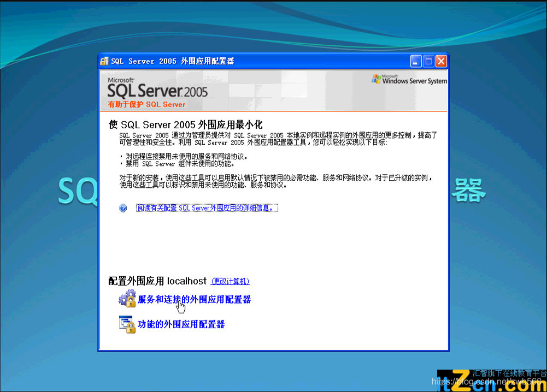Viewport: 547px width, 392px height.
Task: Click the red text 有助于保护 SQL Server
Action: coord(146,104)
